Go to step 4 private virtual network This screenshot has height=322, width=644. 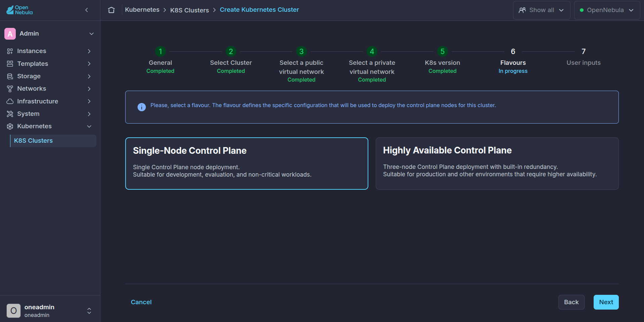tap(372, 65)
